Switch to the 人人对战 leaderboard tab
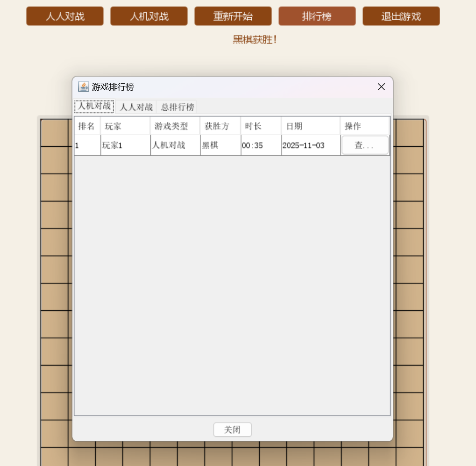This screenshot has height=466, width=476. pos(136,107)
